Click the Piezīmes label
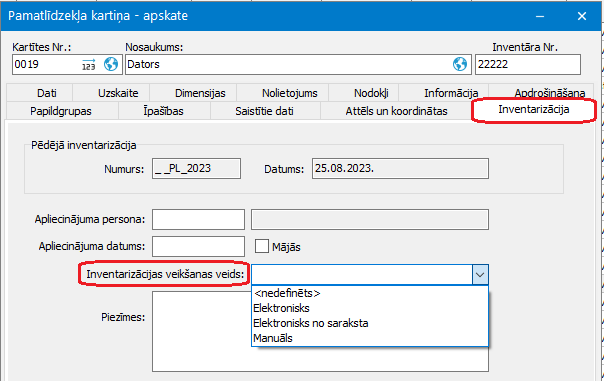The height and width of the screenshot is (381, 604). [123, 317]
